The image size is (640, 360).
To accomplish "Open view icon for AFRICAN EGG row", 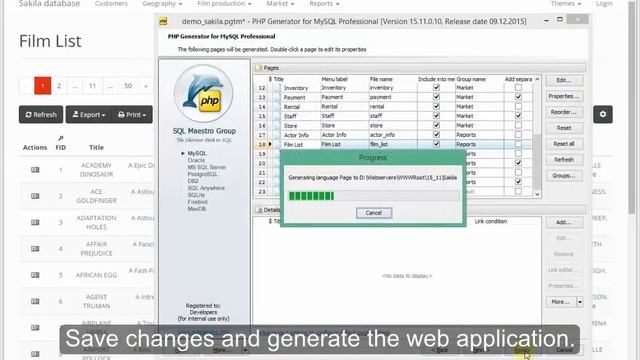I will pos(35,275).
